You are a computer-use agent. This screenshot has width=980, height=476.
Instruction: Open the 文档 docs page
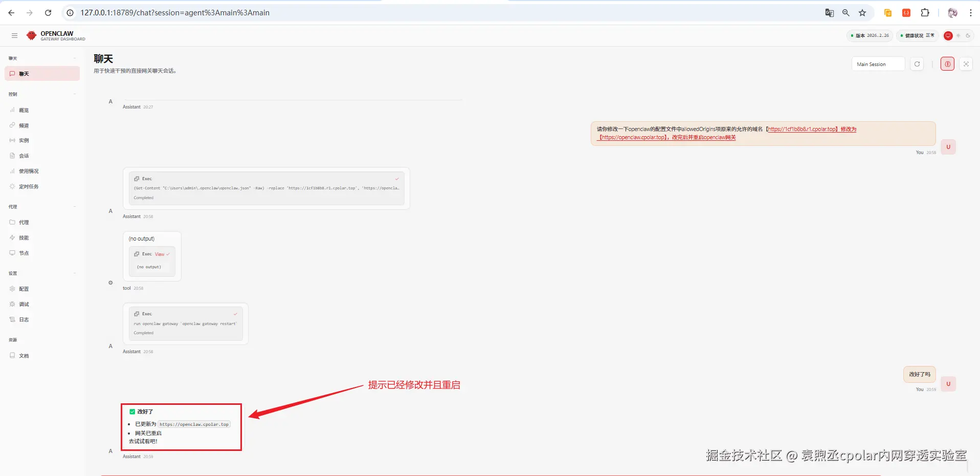point(42,356)
